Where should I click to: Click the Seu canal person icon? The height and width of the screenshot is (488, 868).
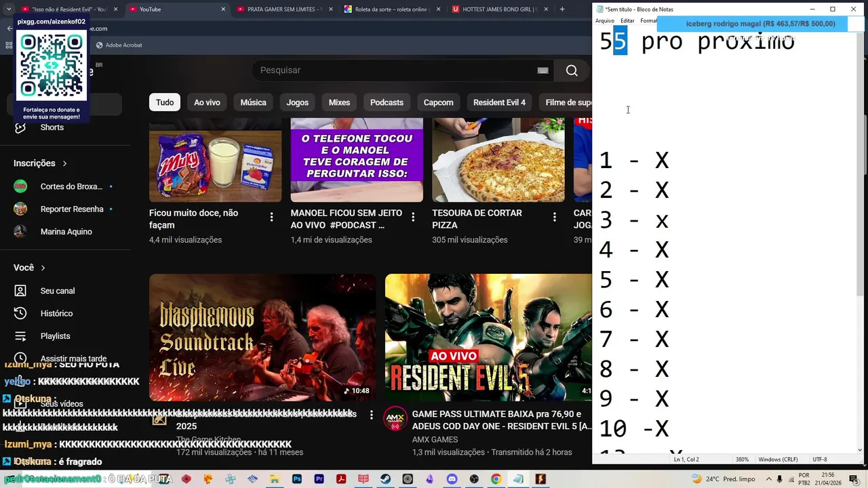click(20, 291)
